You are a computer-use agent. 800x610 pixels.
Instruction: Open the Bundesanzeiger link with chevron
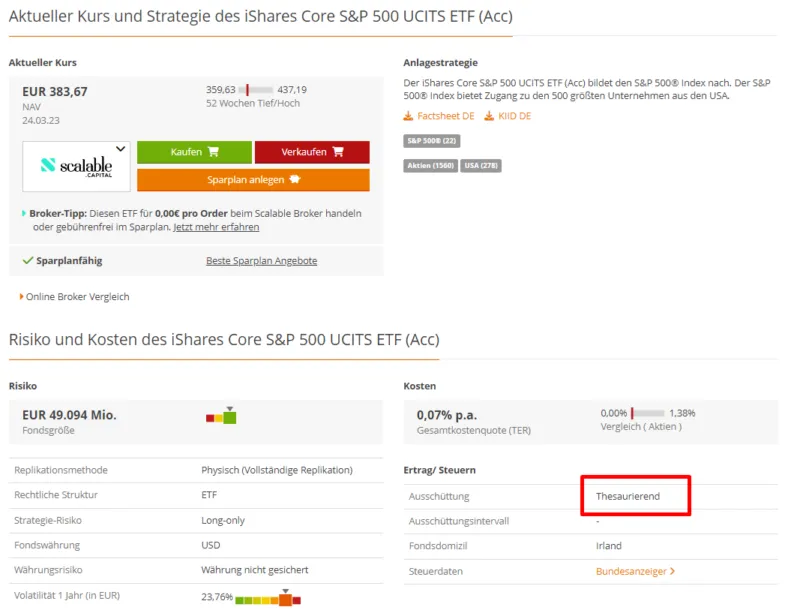click(x=635, y=571)
